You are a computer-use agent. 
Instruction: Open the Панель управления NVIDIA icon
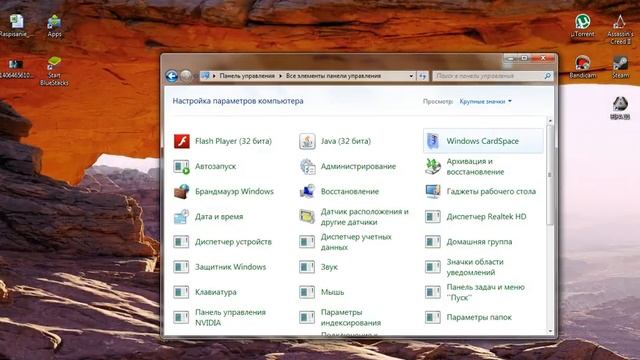click(181, 318)
